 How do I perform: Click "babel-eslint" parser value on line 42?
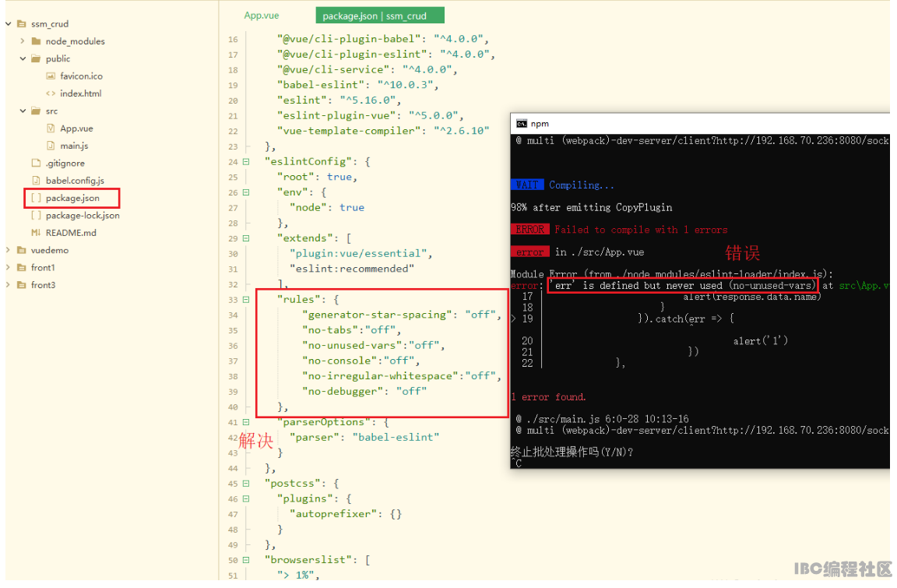(396, 438)
